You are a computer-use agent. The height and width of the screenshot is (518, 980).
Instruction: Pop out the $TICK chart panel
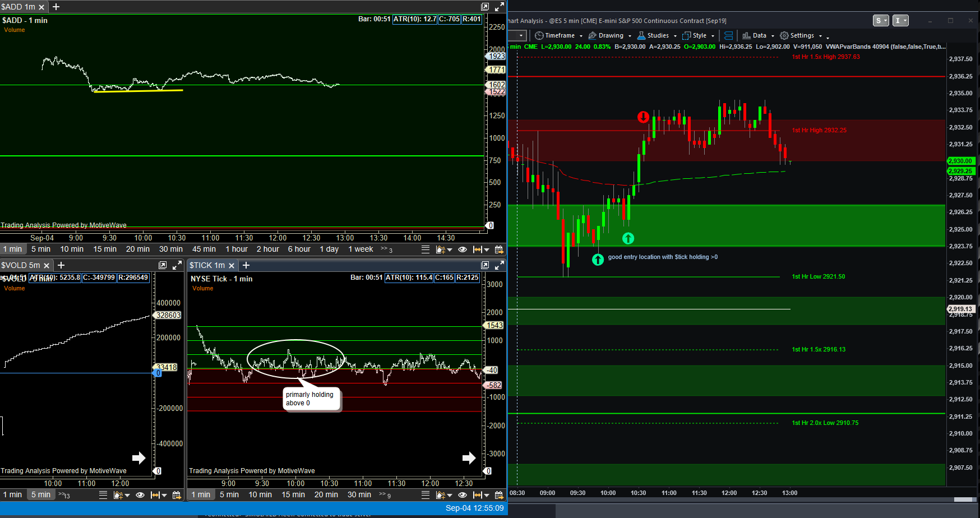(485, 265)
